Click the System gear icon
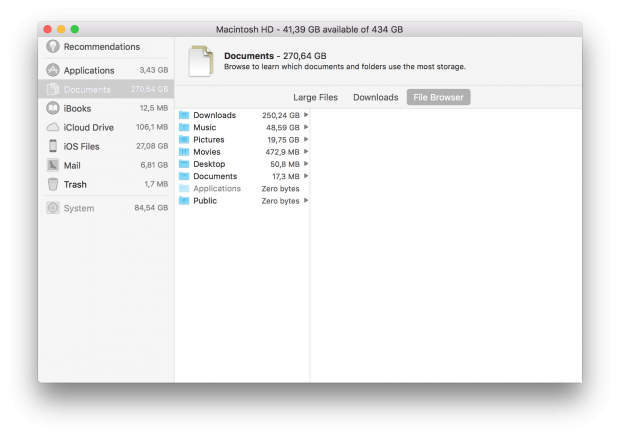This screenshot has width=620, height=437. (x=53, y=208)
